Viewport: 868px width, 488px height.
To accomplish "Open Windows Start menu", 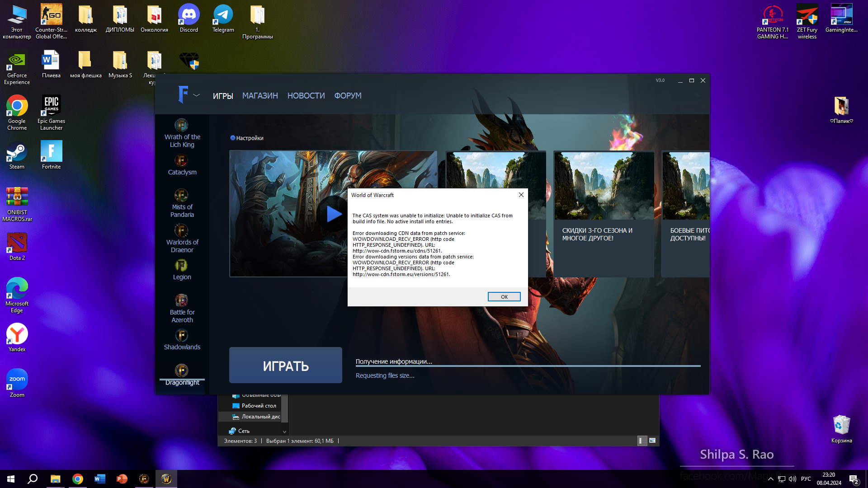I will (x=11, y=479).
